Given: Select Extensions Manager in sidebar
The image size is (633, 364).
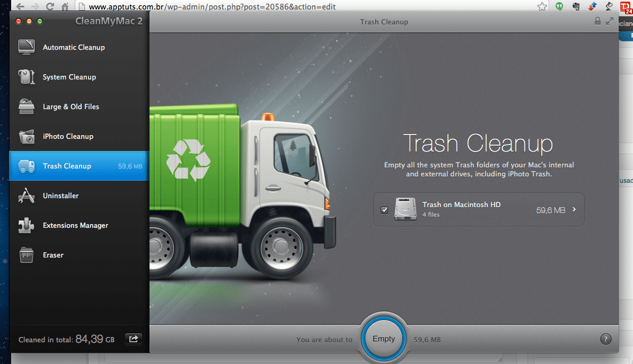Looking at the screenshot, I should coord(79,225).
